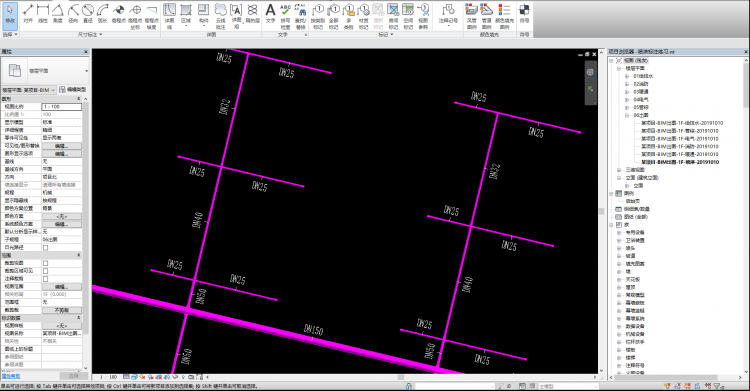This screenshot has width=750, height=391.
Task: Select the Spot Coordinate tool
Action: pyautogui.click(x=135, y=16)
